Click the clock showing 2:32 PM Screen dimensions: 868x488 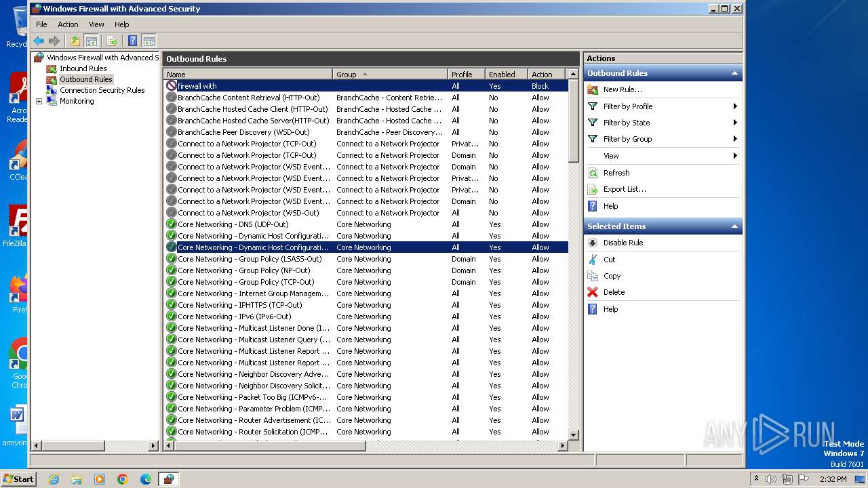pyautogui.click(x=833, y=479)
